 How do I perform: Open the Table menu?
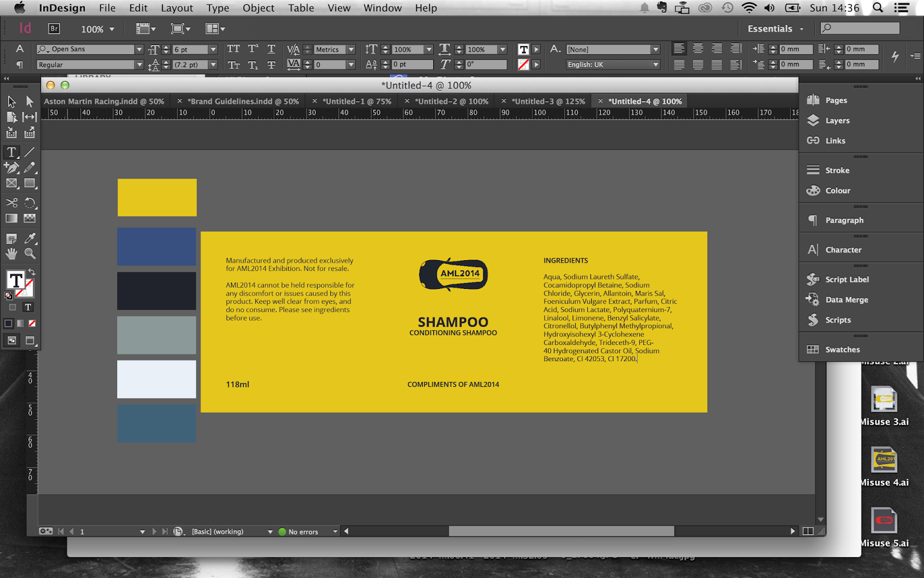[301, 8]
